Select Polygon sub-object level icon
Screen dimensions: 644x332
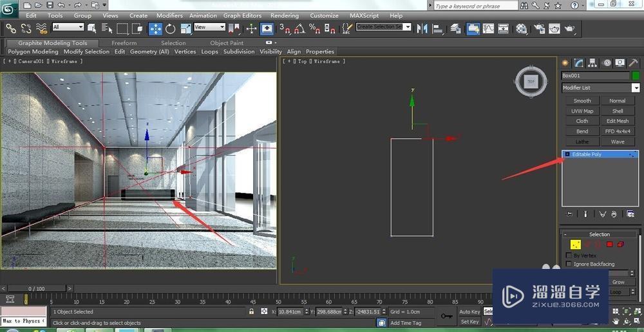(x=609, y=244)
